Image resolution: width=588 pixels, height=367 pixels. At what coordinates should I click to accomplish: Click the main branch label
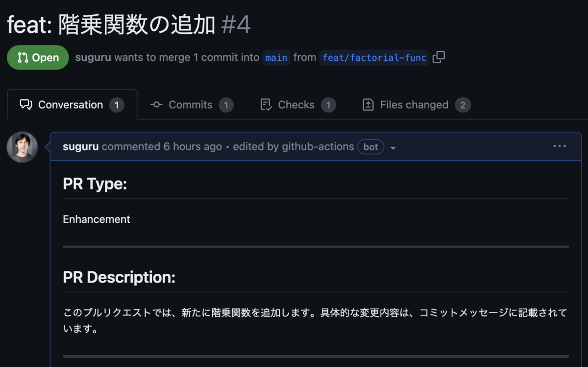click(276, 57)
